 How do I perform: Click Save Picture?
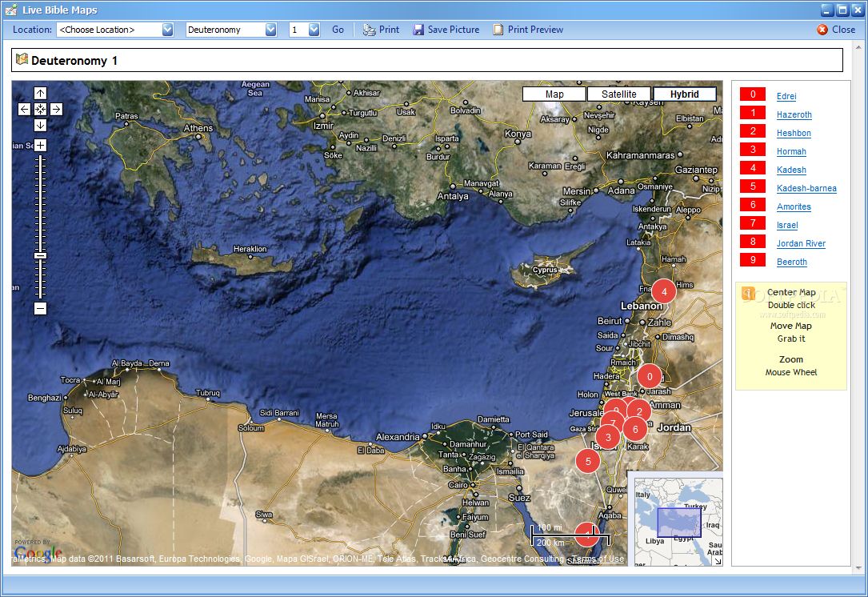[x=454, y=30]
